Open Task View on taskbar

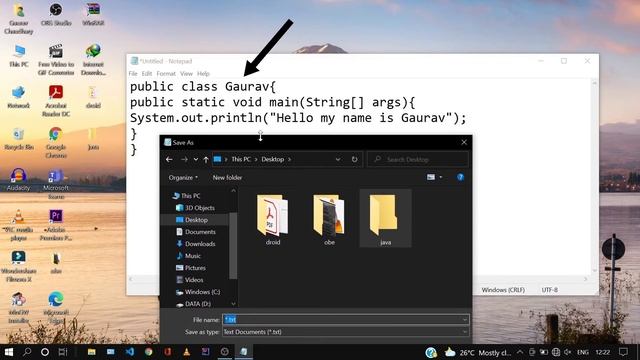[63, 352]
